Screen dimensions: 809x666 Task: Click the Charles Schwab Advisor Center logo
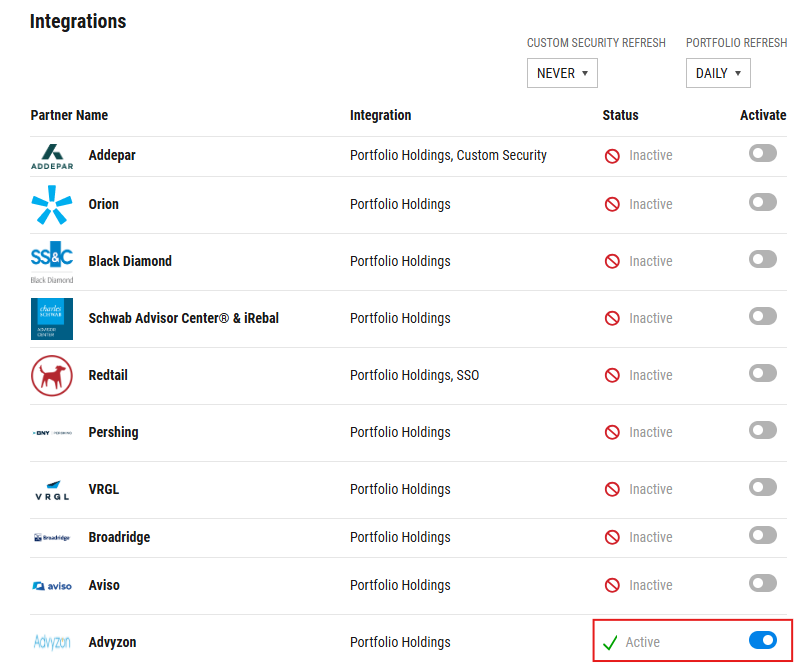tap(52, 319)
